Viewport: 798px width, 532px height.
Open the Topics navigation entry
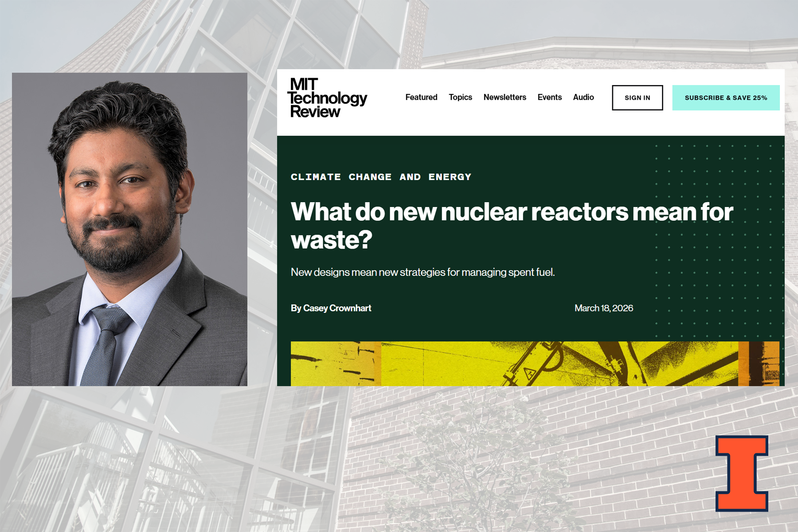click(x=460, y=98)
